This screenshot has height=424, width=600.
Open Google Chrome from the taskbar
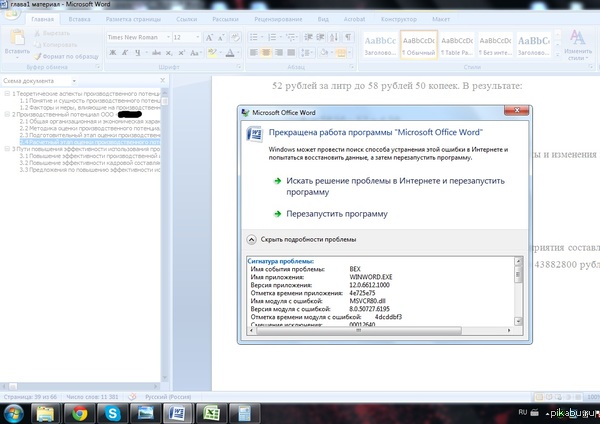pos(79,411)
